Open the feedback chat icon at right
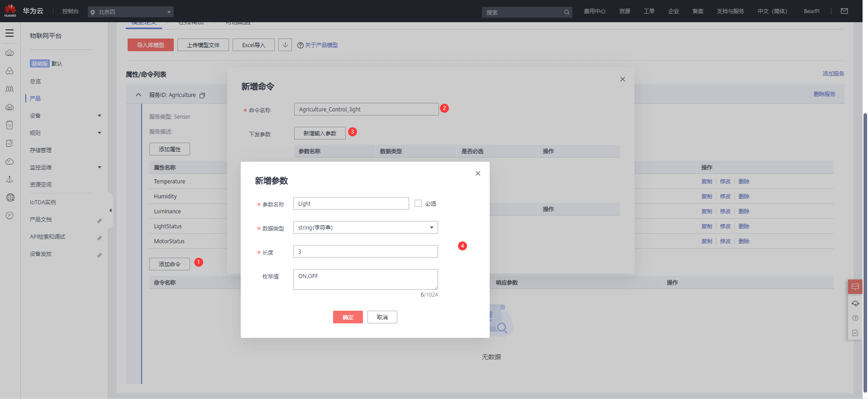This screenshot has height=399, width=868. coord(855,287)
